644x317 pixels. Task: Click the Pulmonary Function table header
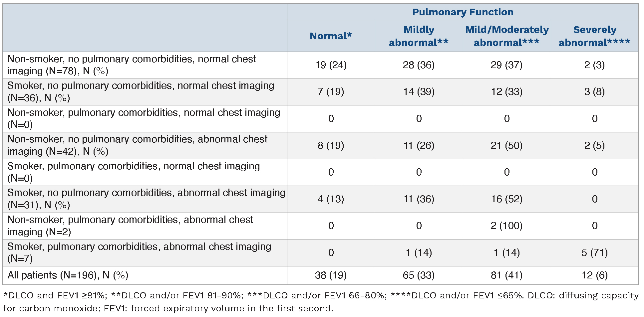pyautogui.click(x=463, y=12)
